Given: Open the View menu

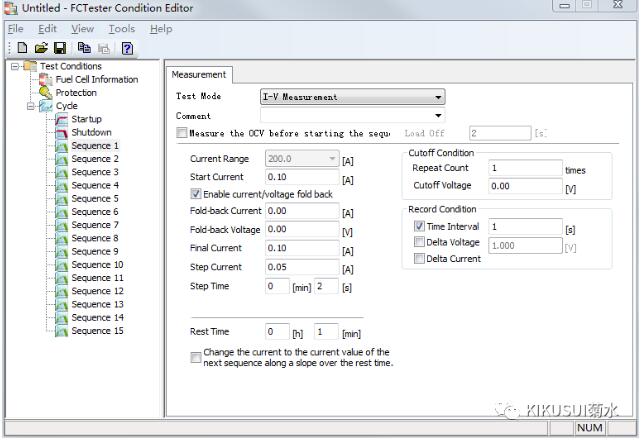Looking at the screenshot, I should 82,29.
